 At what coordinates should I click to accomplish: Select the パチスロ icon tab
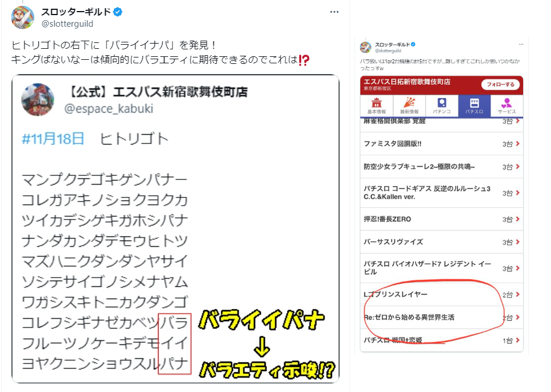tap(474, 106)
